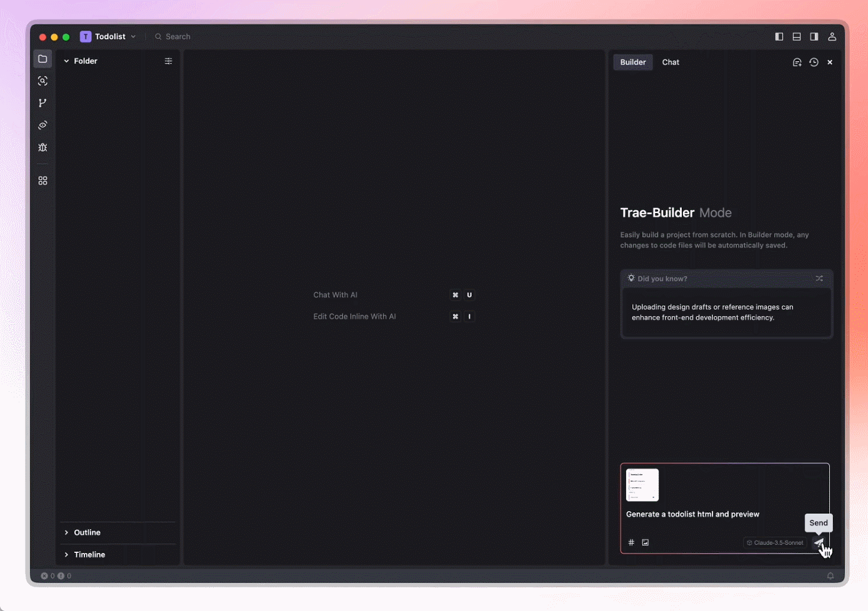Image resolution: width=868 pixels, height=611 pixels.
Task: Expand the Outline section
Action: coord(87,532)
